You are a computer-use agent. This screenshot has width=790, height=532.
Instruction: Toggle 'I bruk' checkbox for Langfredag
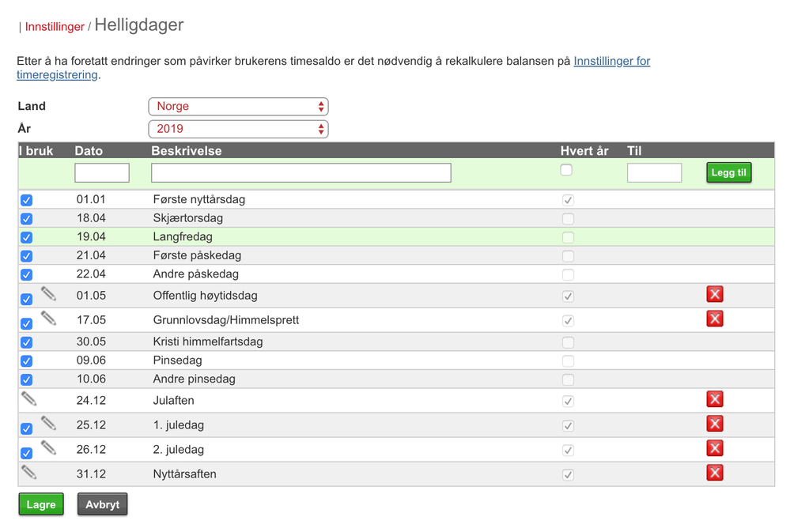click(x=27, y=237)
